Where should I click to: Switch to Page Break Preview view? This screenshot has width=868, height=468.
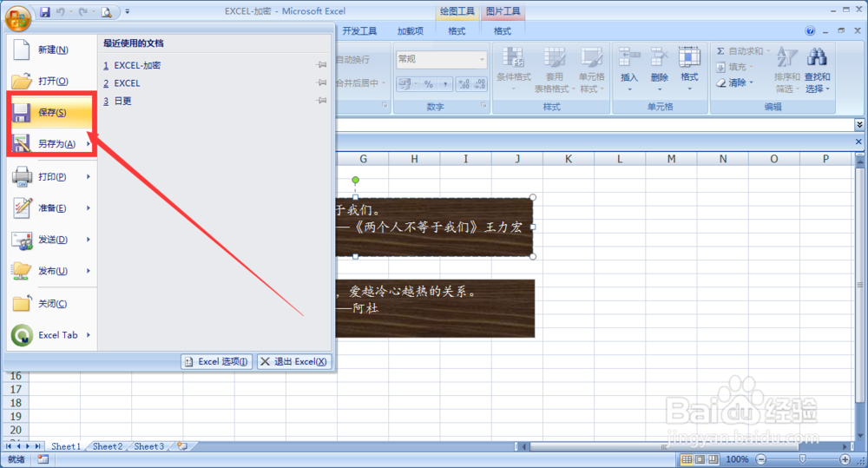tap(713, 459)
